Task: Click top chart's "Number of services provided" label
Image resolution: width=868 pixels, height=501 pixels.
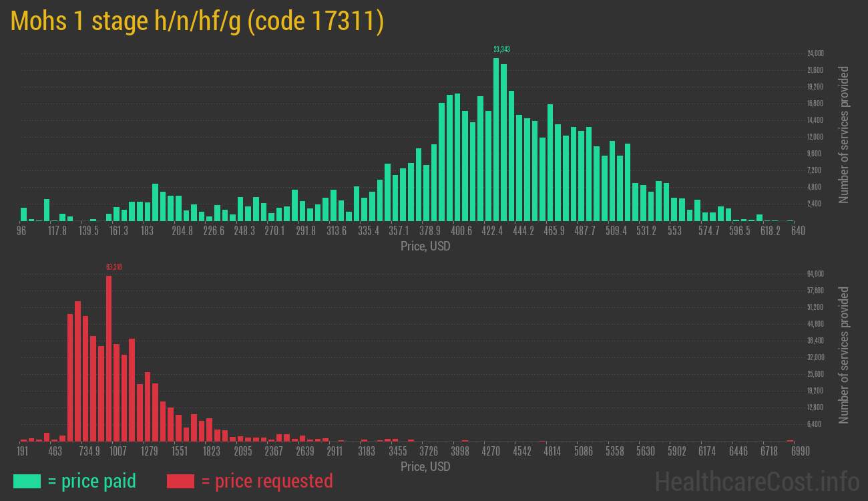Action: coord(844,134)
